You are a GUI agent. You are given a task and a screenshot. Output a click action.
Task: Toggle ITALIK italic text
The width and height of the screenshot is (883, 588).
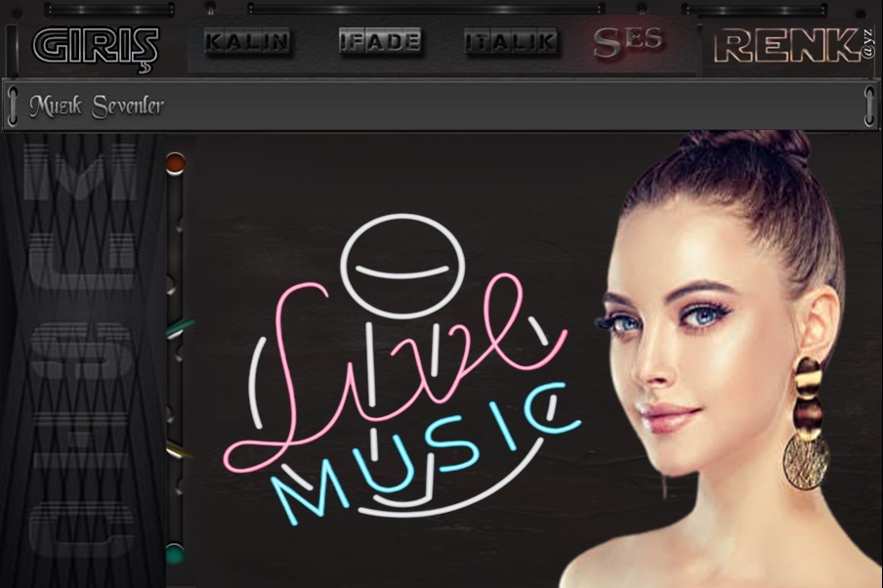coord(511,42)
